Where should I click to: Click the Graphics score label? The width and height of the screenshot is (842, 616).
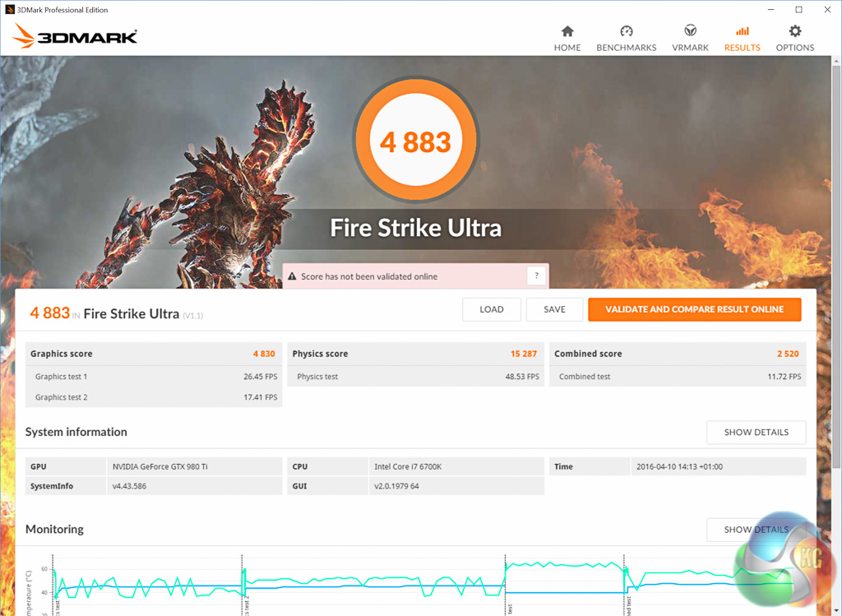coord(61,354)
